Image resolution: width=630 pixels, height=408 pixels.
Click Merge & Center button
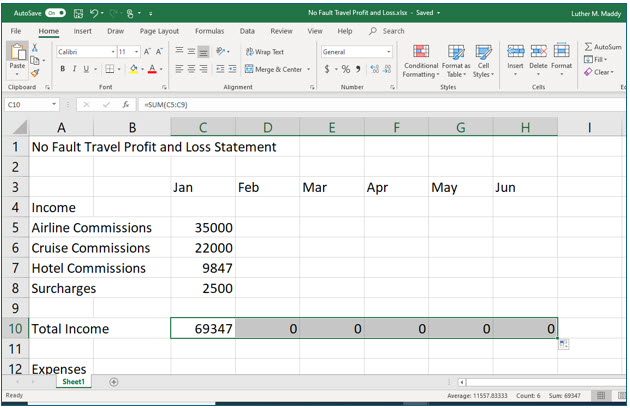273,69
